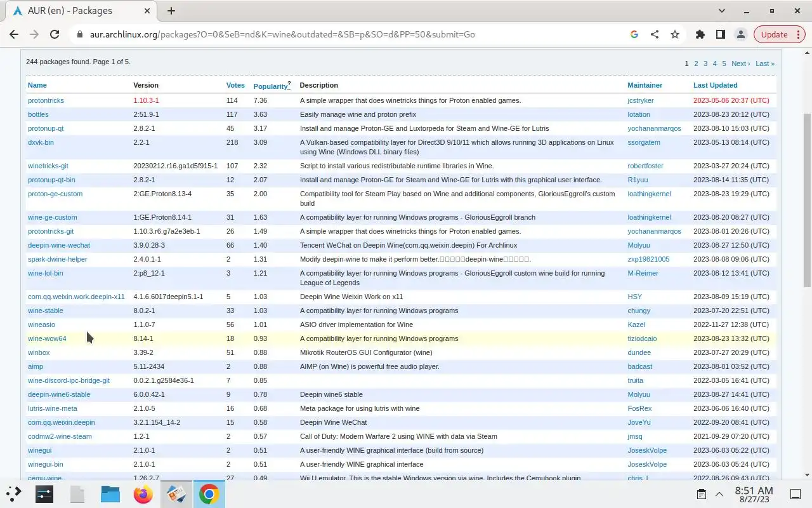Open the protonup-qt package link

coord(46,128)
